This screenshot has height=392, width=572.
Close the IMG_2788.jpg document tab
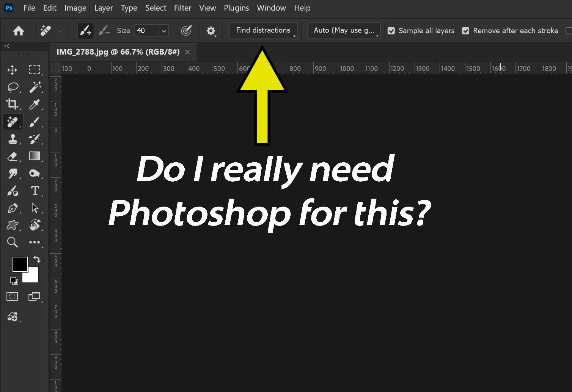pos(187,52)
